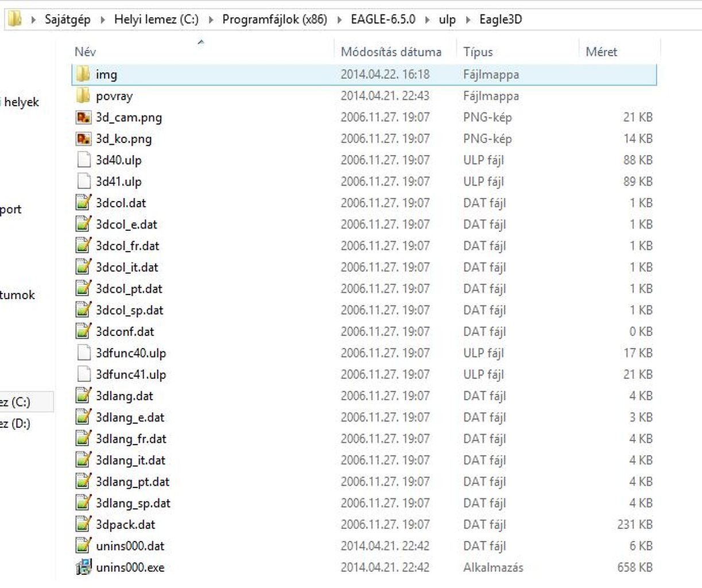
Task: Navigate to Programfájlok (x86) breadcrumb
Action: [x=274, y=20]
